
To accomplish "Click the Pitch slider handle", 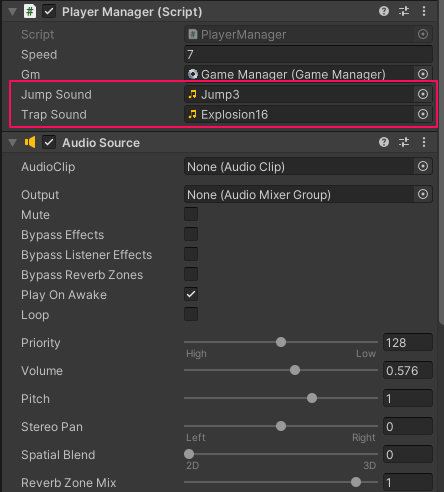I will pos(312,398).
